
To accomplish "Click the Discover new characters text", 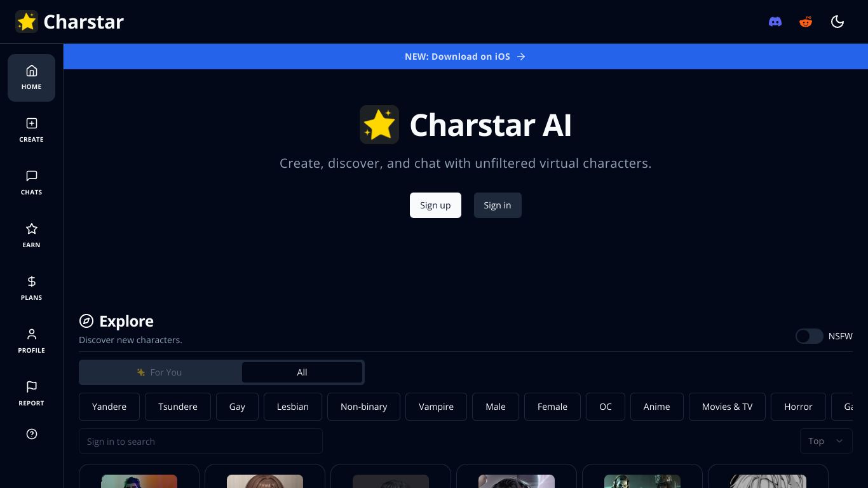I will pos(130,340).
